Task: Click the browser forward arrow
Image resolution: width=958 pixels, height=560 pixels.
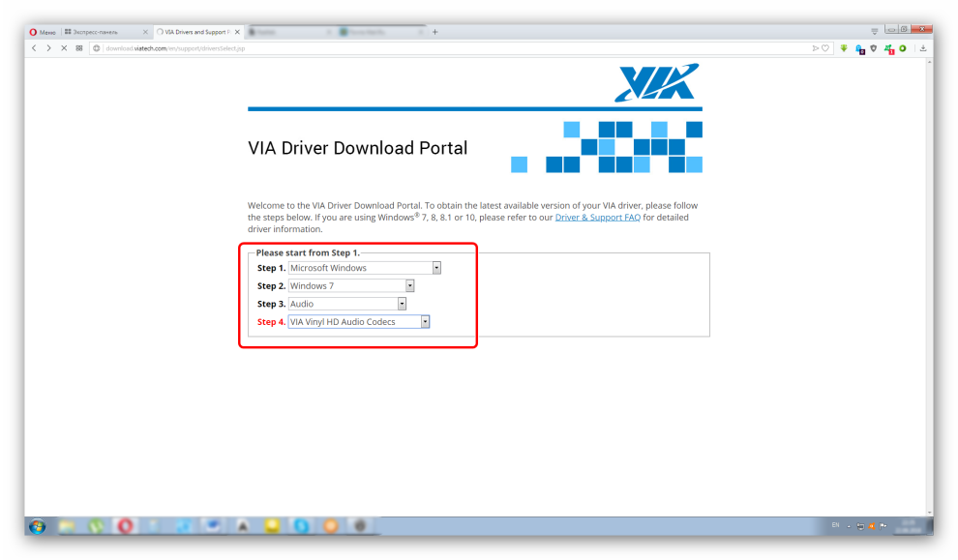Action: point(48,47)
